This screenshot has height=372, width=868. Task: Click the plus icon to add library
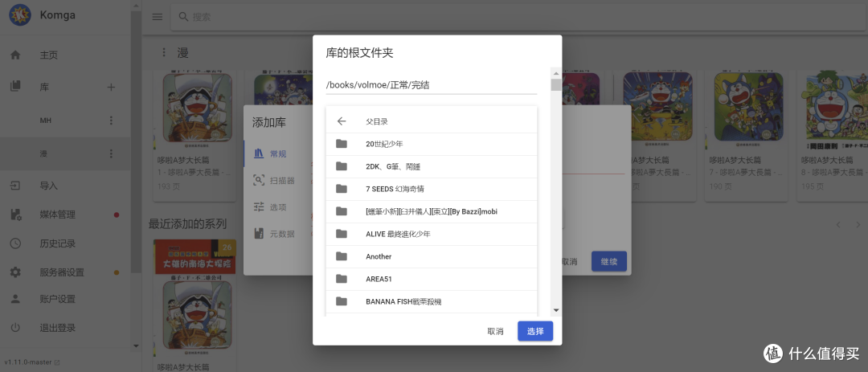point(111,87)
